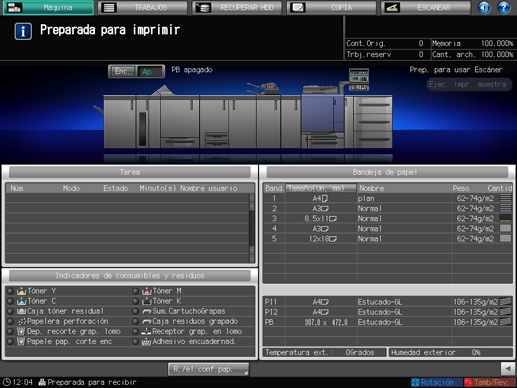This screenshot has width=517, height=388.
Task: Open the help question mark icon
Action: pyautogui.click(x=504, y=7)
